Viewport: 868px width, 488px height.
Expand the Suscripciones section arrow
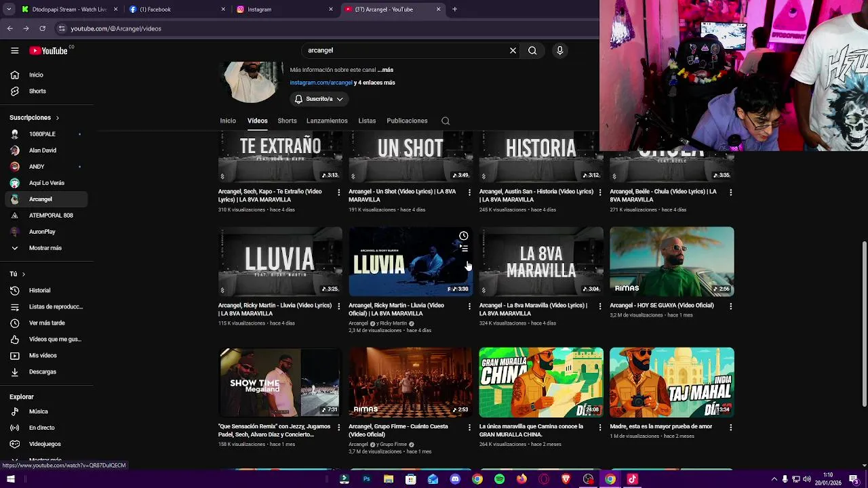click(x=57, y=118)
